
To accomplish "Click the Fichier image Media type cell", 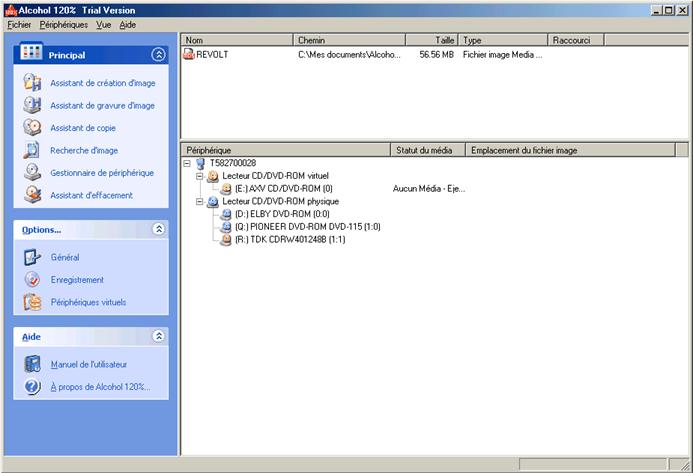I will point(503,55).
